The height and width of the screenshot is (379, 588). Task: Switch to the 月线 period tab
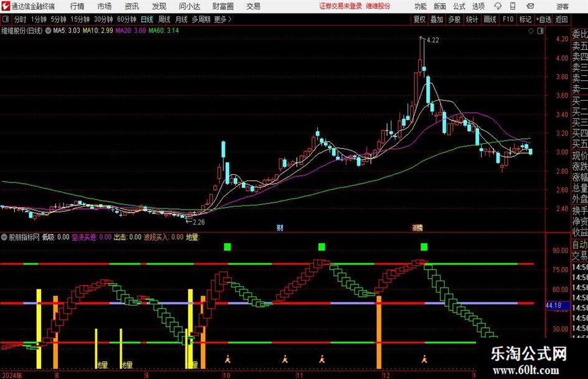point(181,19)
